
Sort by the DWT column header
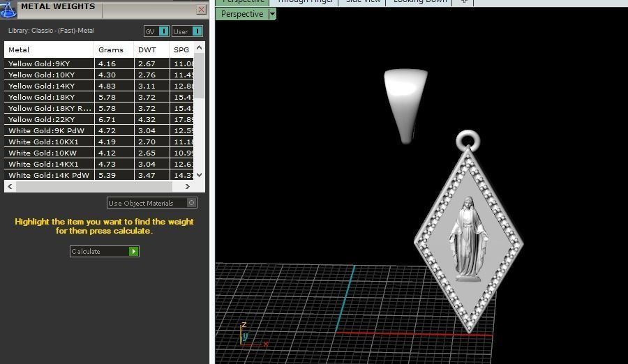click(x=151, y=50)
